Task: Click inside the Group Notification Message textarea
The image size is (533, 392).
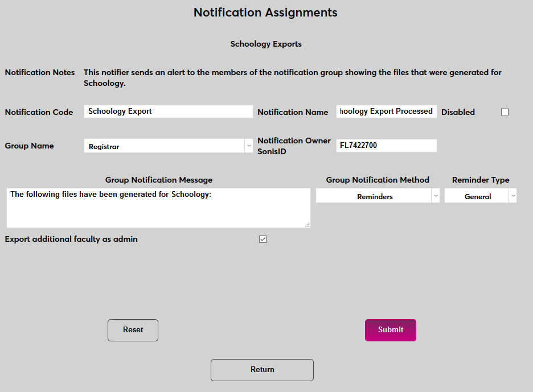Action: (158, 208)
